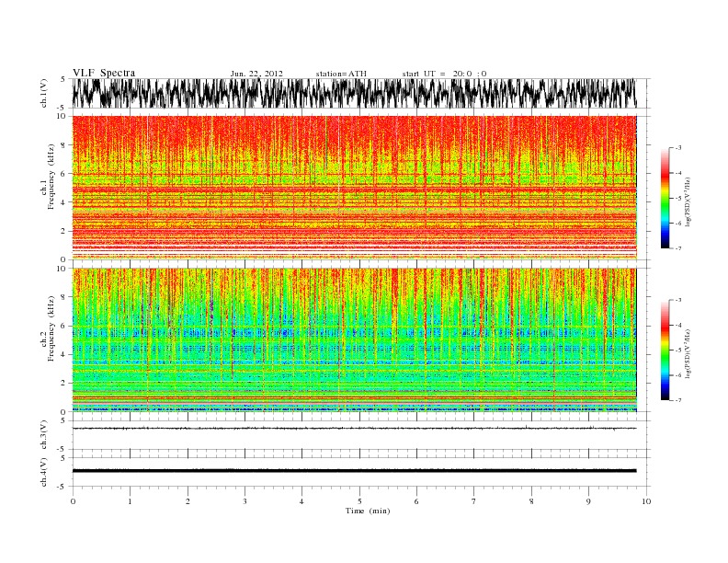Select the "ch.4(V)" axis label

point(44,472)
